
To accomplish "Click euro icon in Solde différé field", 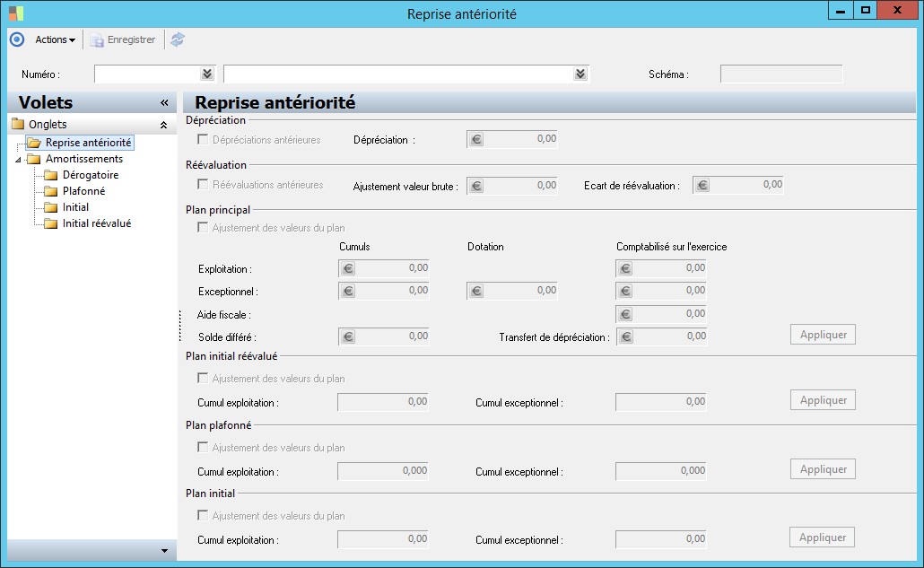I will 348,337.
